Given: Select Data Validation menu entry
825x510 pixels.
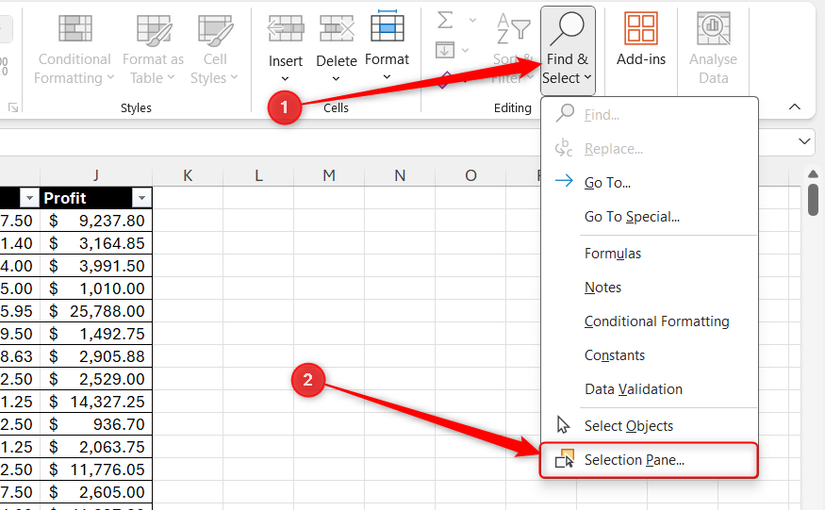Looking at the screenshot, I should coord(649,389).
